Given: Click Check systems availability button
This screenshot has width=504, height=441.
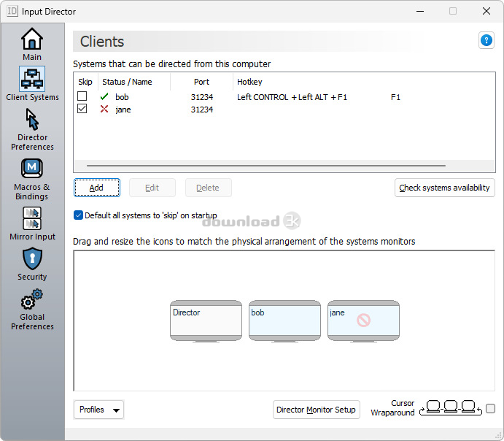Looking at the screenshot, I should pyautogui.click(x=444, y=188).
